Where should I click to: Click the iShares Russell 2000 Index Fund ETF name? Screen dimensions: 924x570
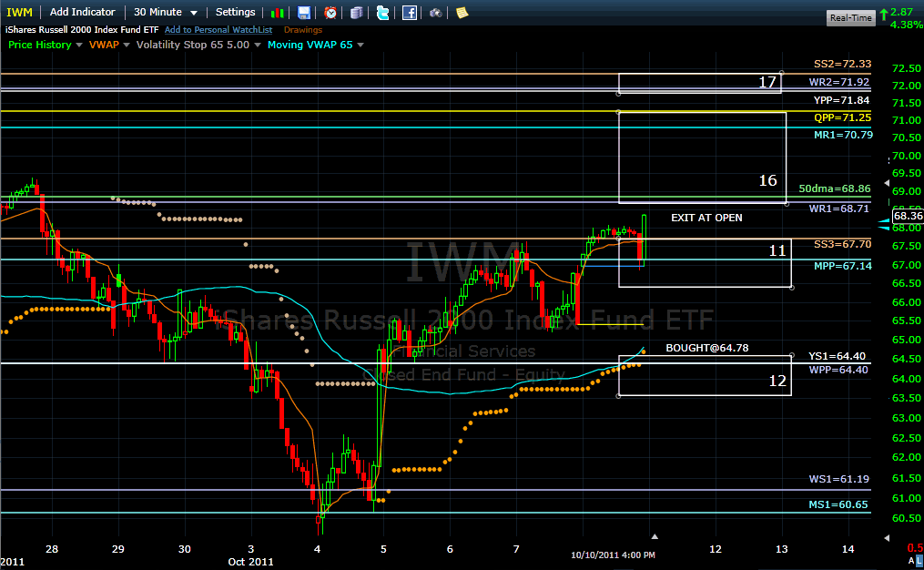click(82, 29)
